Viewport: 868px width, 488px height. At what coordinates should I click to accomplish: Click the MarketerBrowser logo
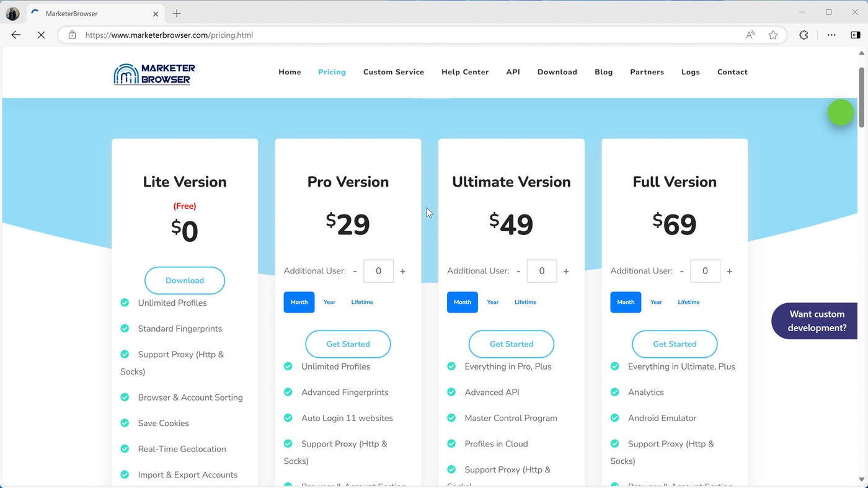point(154,74)
